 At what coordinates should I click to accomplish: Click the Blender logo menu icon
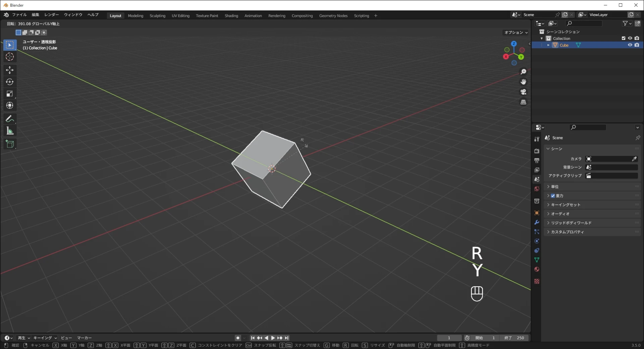pos(6,15)
